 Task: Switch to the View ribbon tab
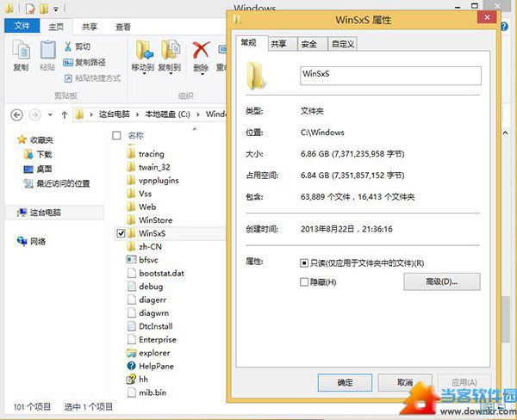point(123,27)
